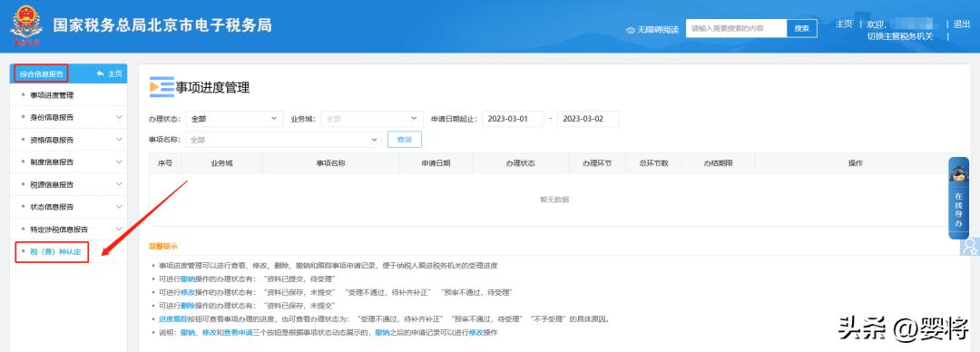This screenshot has height=352, width=980.
Task: Click the national tax emblem logo
Action: click(26, 25)
